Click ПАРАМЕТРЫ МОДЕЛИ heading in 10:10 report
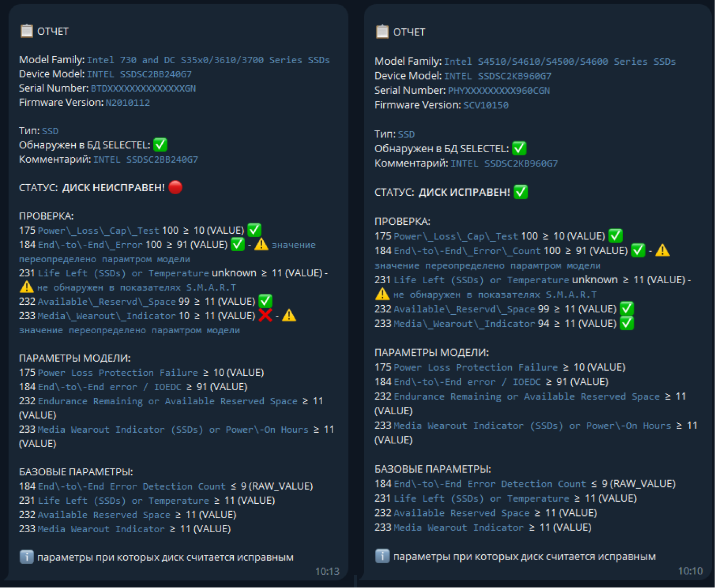The height and width of the screenshot is (588, 715). coord(432,352)
